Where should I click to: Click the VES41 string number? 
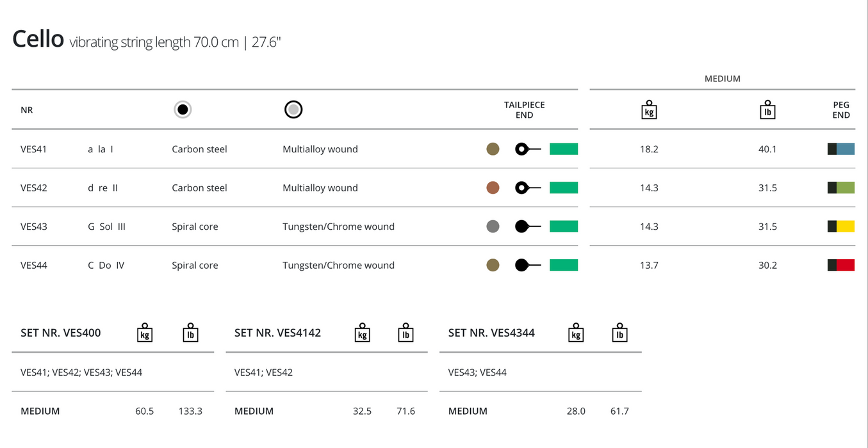tap(34, 149)
